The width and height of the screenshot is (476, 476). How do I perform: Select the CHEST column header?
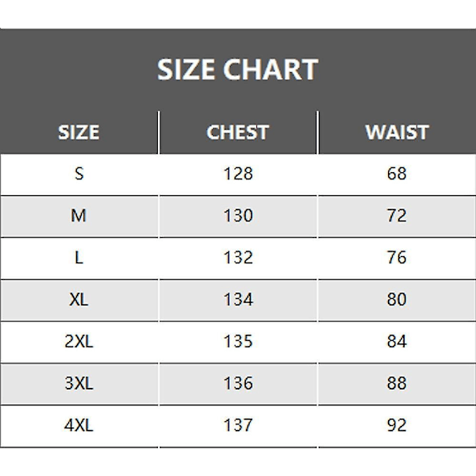click(238, 132)
